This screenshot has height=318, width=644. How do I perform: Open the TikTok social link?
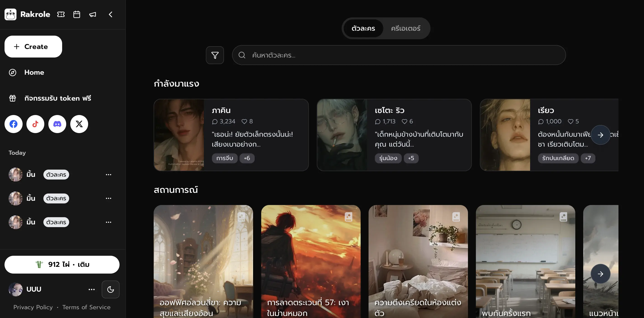35,124
